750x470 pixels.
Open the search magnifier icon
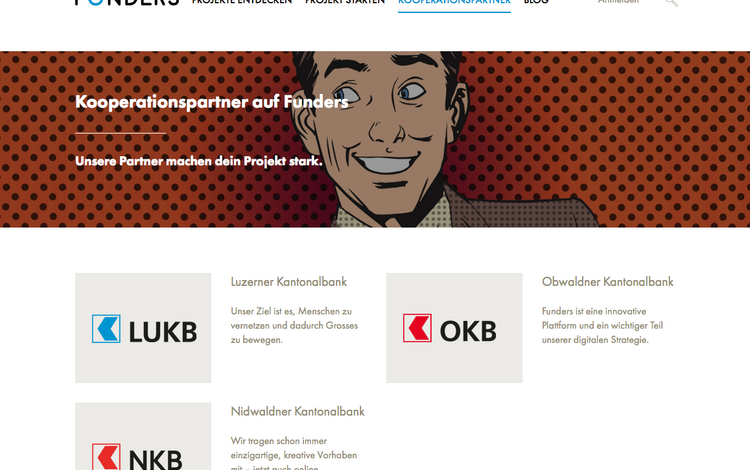pyautogui.click(x=672, y=2)
